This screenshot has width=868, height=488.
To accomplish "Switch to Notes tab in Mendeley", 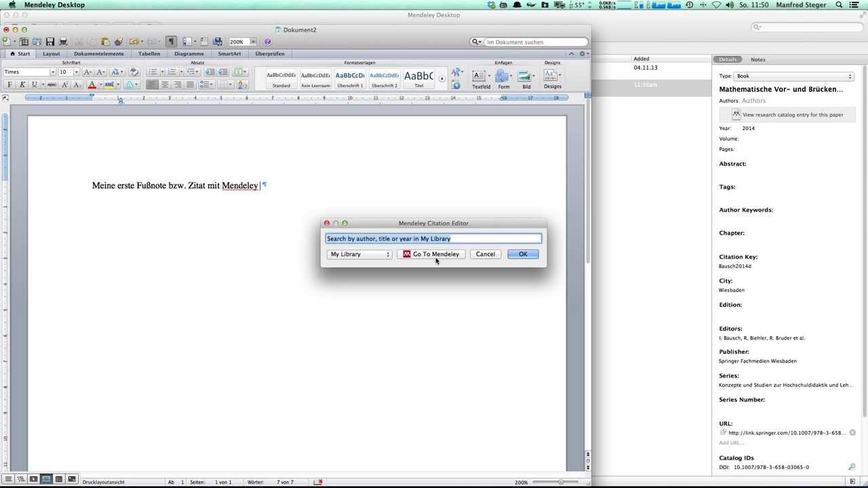I will [758, 60].
